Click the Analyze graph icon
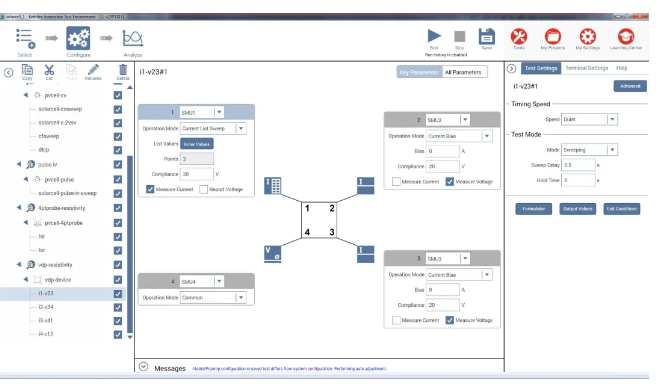The height and width of the screenshot is (384, 656). pos(133,38)
